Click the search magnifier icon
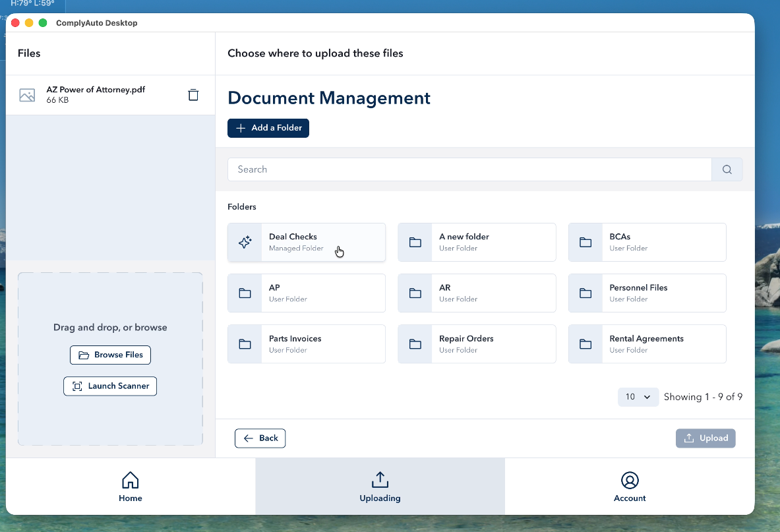The height and width of the screenshot is (532, 780). [x=727, y=169]
